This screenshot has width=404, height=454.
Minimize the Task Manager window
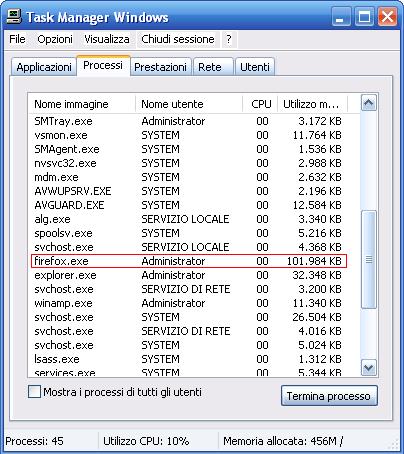[x=341, y=17]
